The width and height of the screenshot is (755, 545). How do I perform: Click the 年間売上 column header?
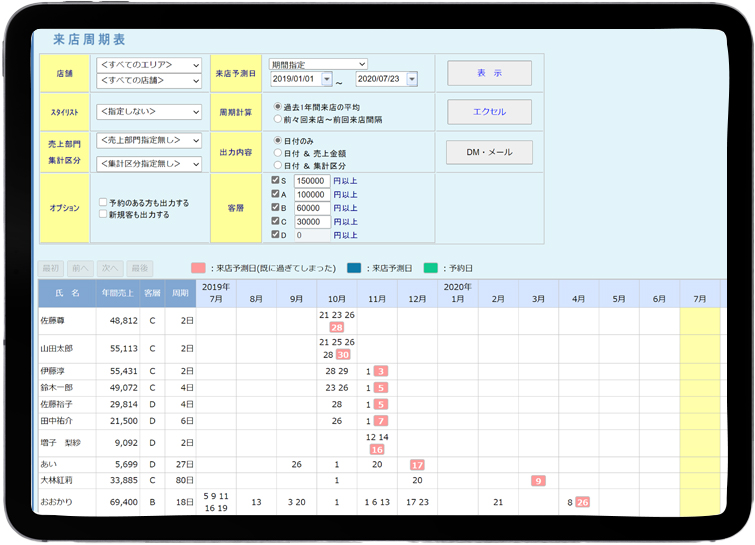point(118,293)
